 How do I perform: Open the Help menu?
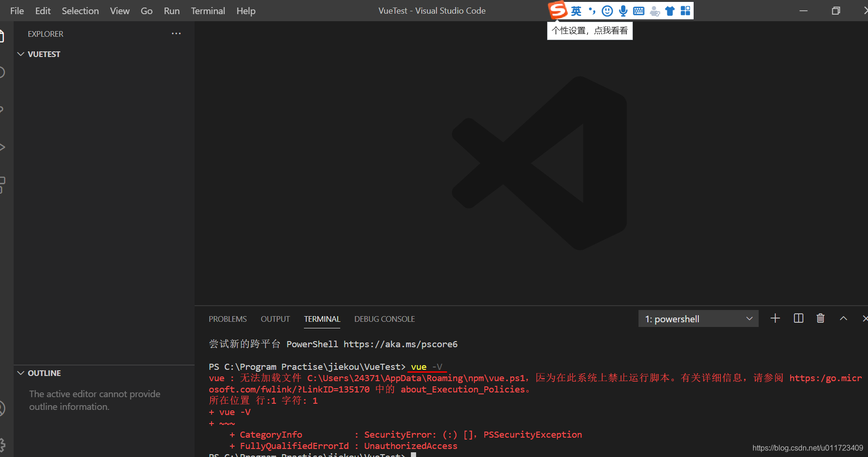point(246,11)
